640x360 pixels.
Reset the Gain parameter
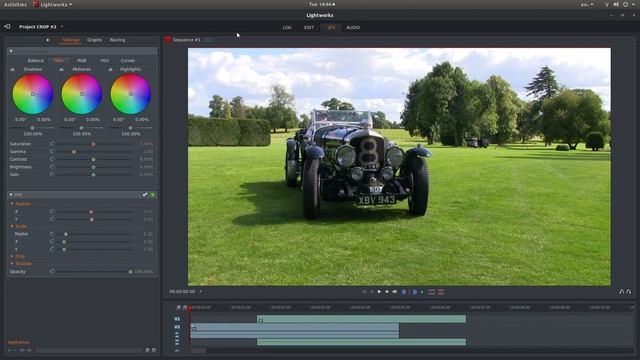point(52,174)
